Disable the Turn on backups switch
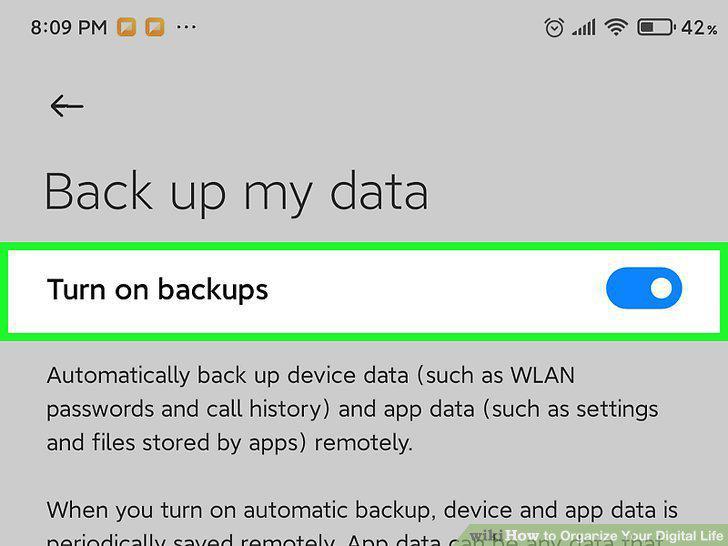The height and width of the screenshot is (546, 728). (x=644, y=288)
